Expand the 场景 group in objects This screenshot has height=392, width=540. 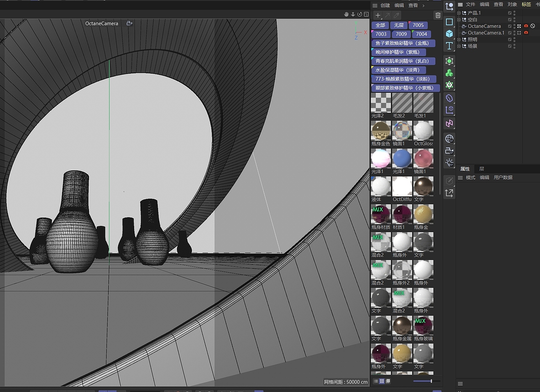[x=459, y=46]
